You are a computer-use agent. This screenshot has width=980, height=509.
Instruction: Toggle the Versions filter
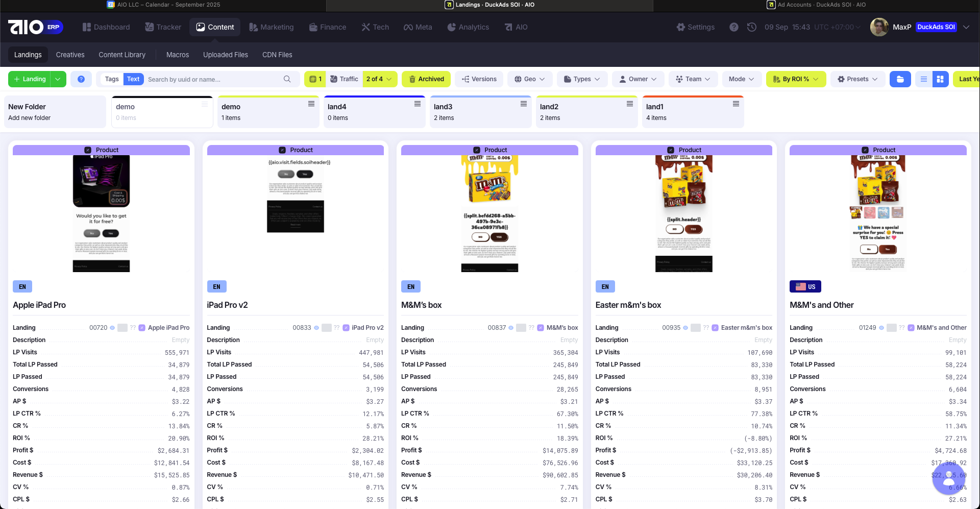[x=479, y=79]
